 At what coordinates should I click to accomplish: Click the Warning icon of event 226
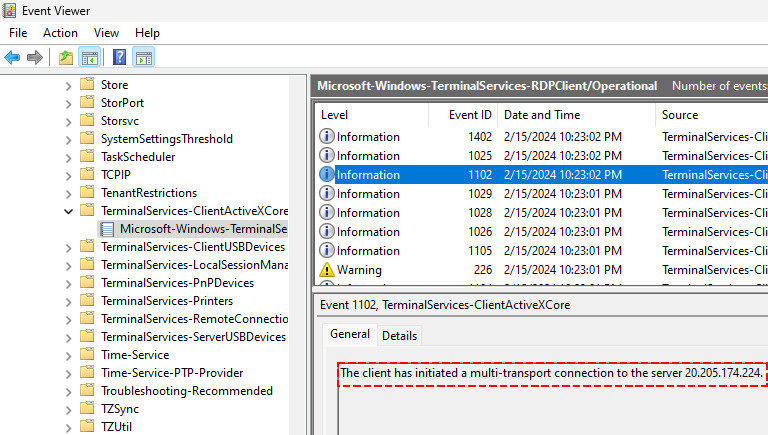click(326, 269)
